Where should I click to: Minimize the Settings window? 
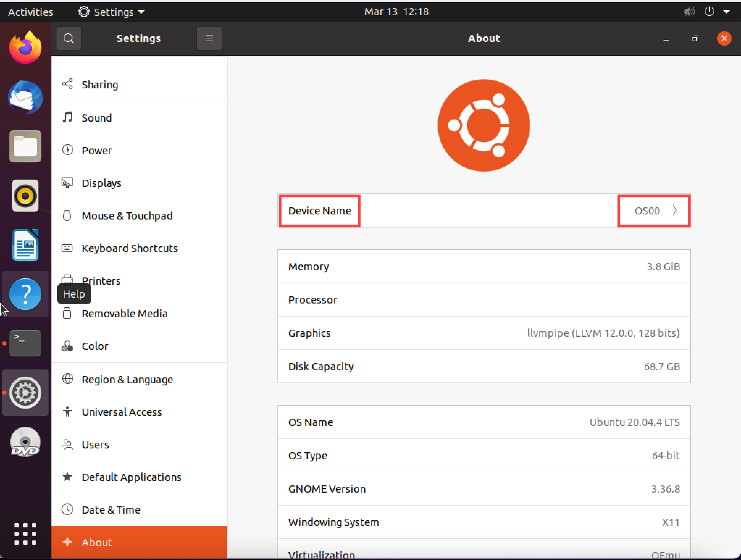point(666,39)
